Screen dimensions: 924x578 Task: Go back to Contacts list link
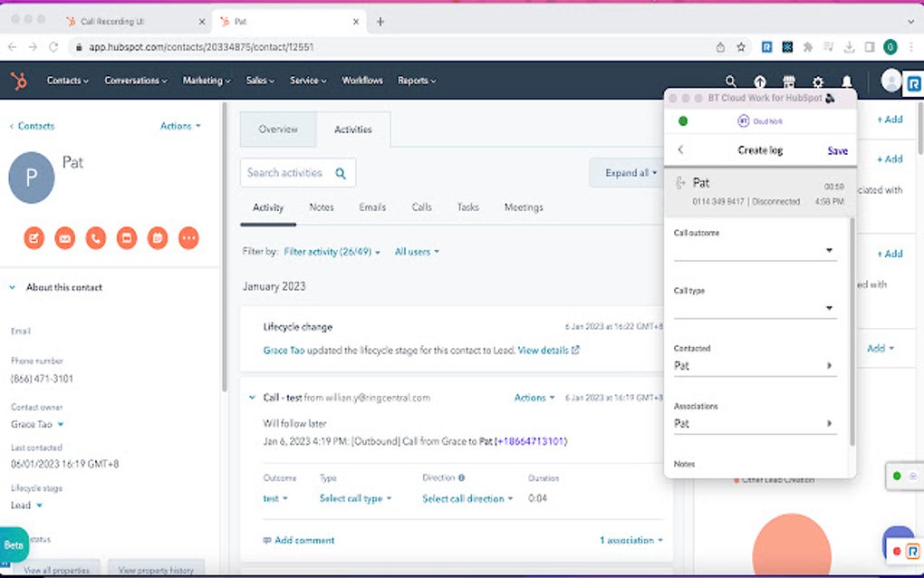click(32, 126)
